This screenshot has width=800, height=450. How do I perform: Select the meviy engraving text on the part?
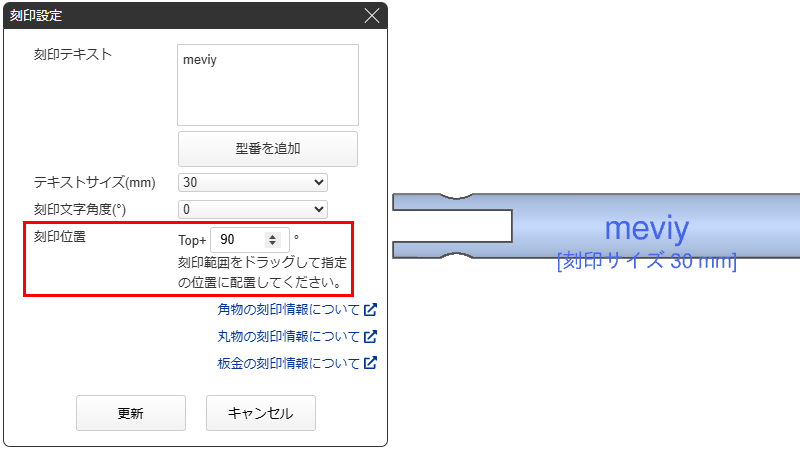pos(647,229)
